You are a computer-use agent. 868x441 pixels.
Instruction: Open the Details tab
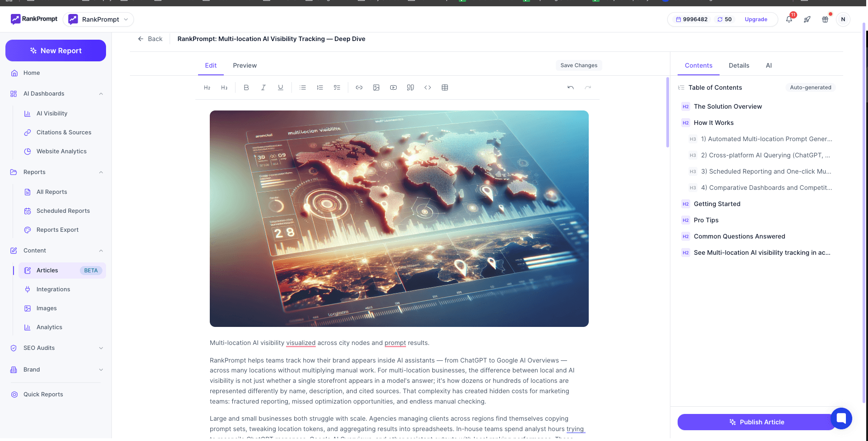tap(739, 65)
